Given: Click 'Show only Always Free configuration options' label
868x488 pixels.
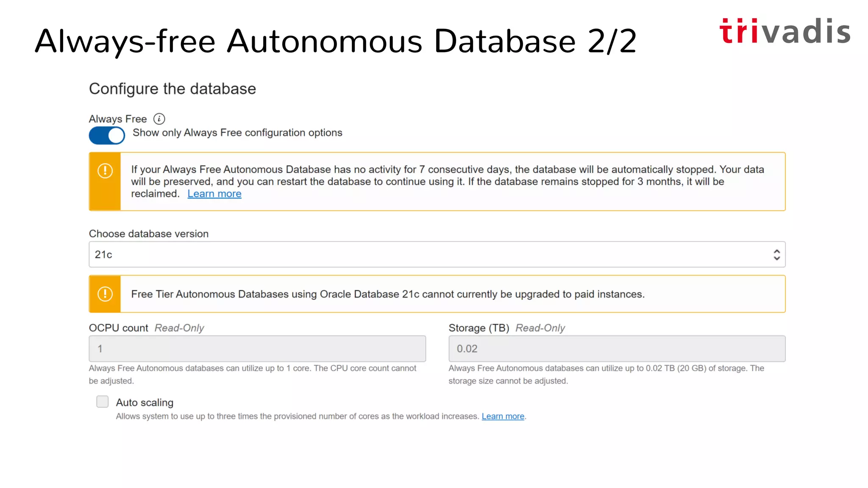Looking at the screenshot, I should pos(237,133).
